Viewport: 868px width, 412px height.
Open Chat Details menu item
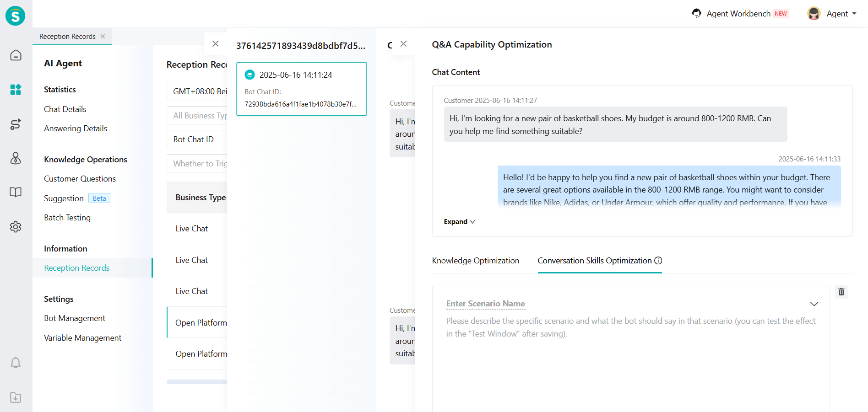coord(65,109)
